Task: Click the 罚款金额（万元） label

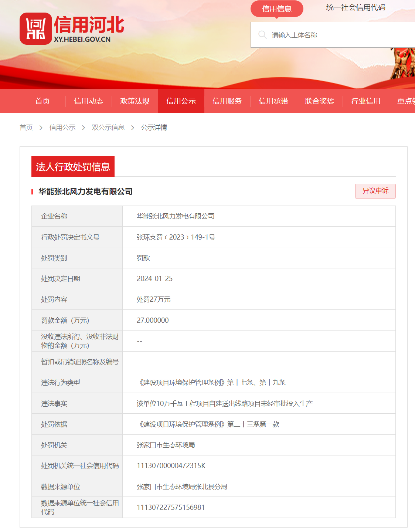Action: (x=65, y=320)
